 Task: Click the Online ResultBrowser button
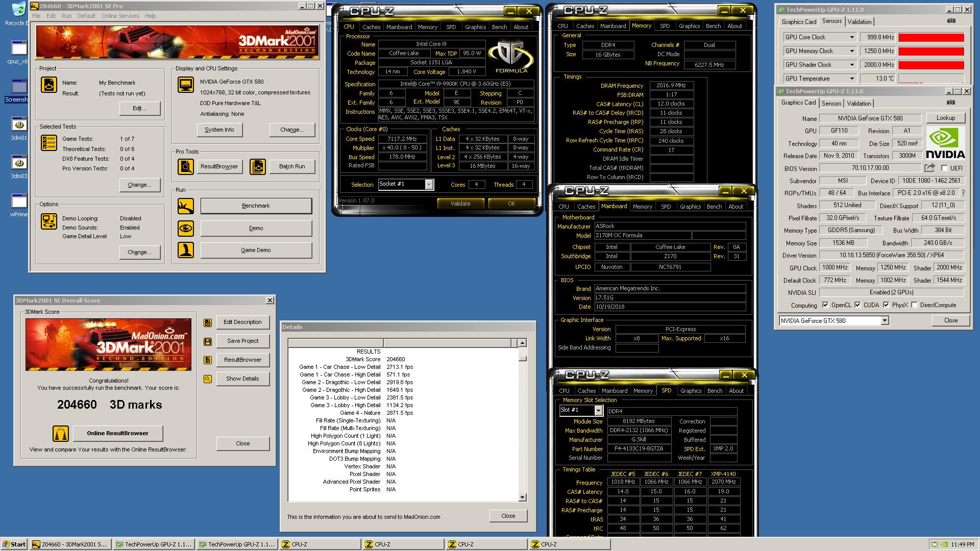tap(117, 434)
